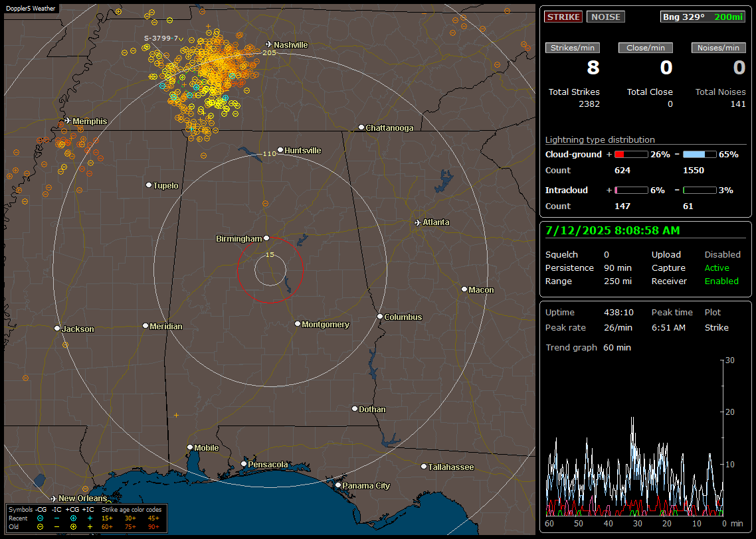Click the Recent +IC legend symbol
This screenshot has width=756, height=539.
tap(90, 518)
